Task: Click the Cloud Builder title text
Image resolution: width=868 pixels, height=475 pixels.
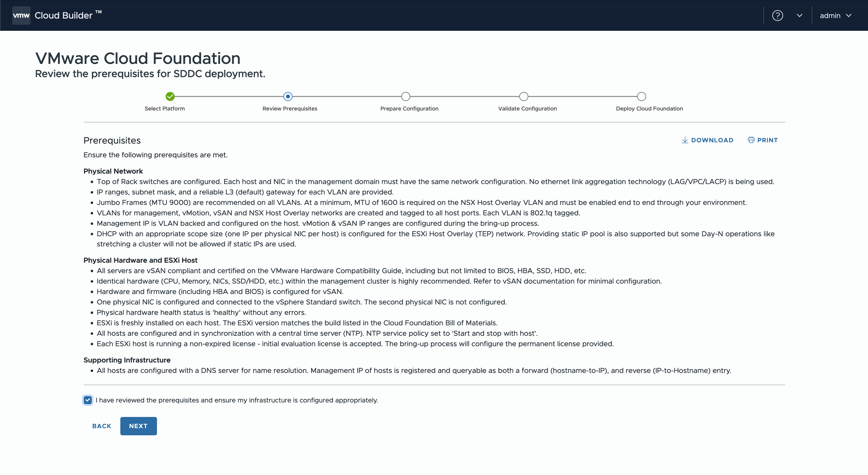Action: coord(64,16)
